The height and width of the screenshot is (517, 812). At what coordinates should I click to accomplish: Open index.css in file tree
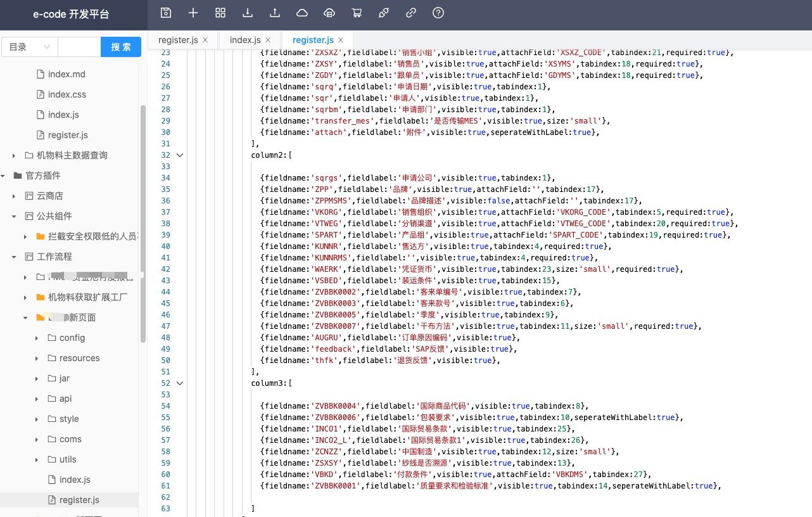point(67,94)
